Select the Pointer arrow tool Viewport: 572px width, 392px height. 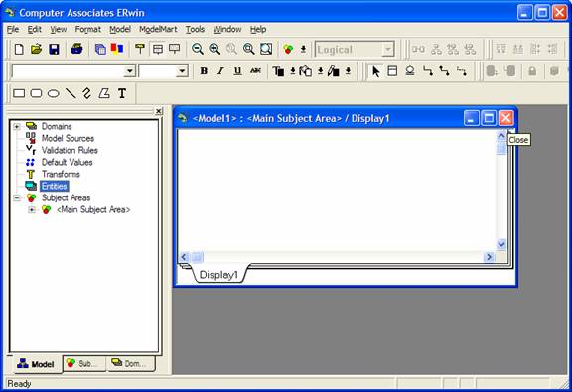(375, 71)
